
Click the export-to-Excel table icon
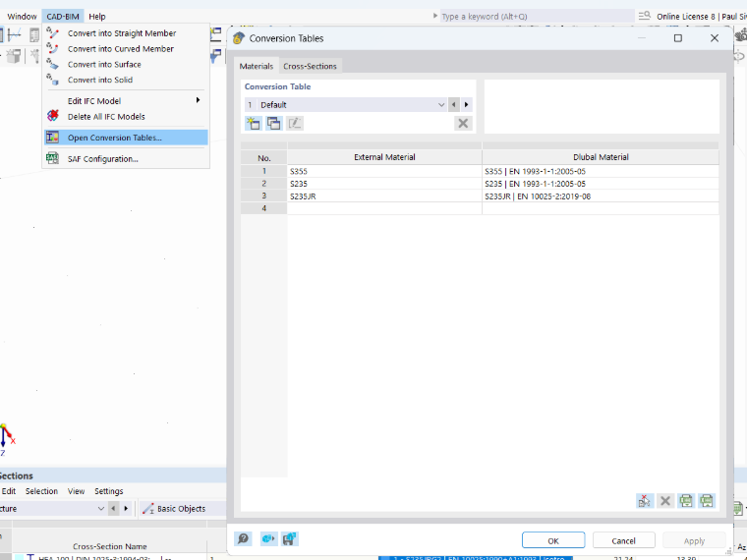coord(707,500)
